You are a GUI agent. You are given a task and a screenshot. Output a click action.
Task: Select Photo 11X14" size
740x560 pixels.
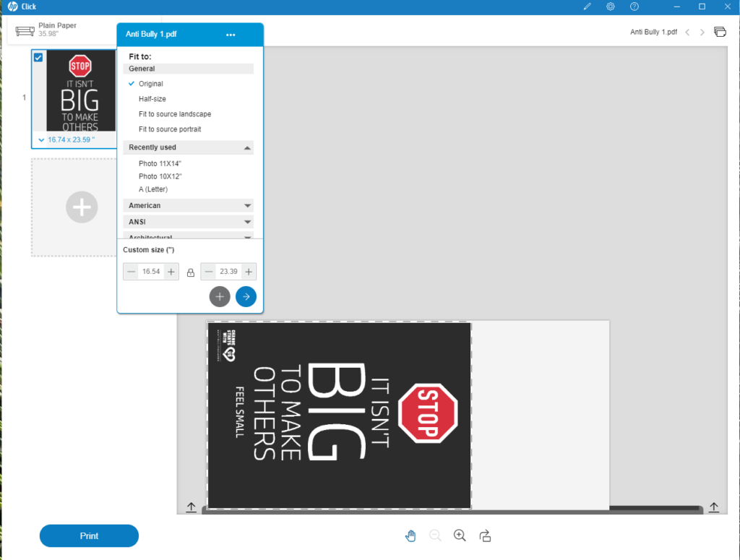160,164
